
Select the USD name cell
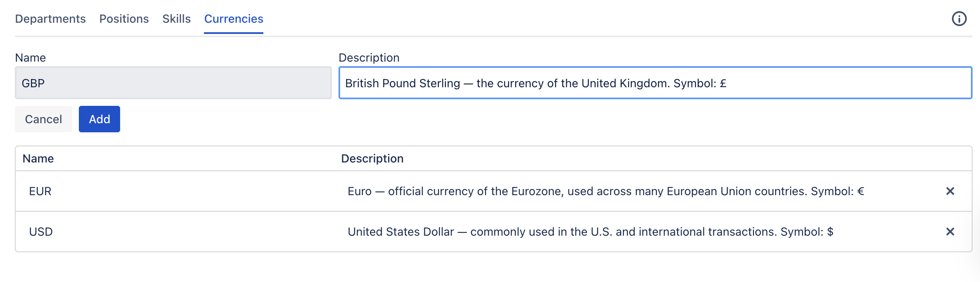41,232
